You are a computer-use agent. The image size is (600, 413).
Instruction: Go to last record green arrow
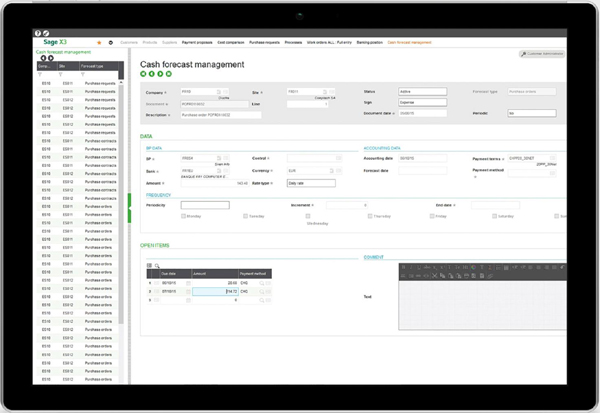[x=168, y=74]
